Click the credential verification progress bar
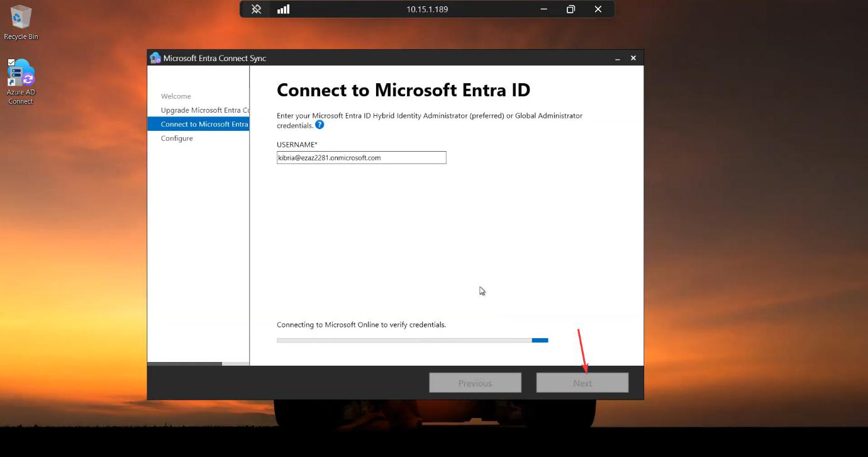868x457 pixels. [413, 341]
